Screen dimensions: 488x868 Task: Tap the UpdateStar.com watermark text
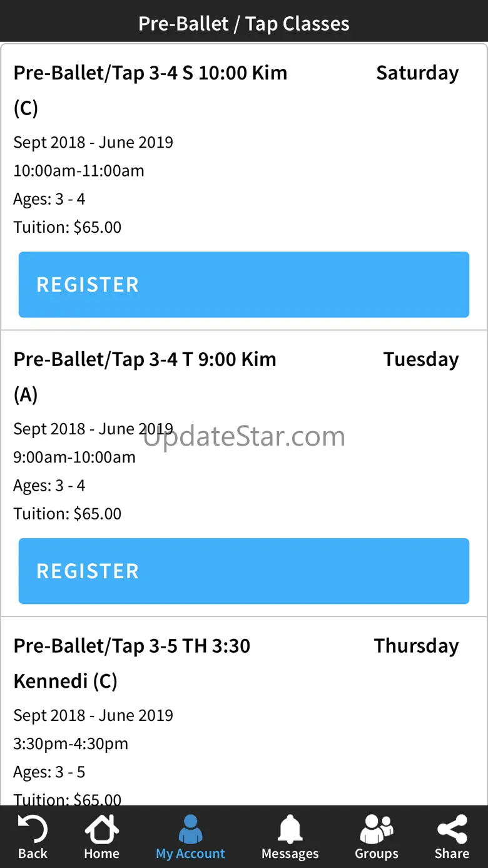(244, 436)
